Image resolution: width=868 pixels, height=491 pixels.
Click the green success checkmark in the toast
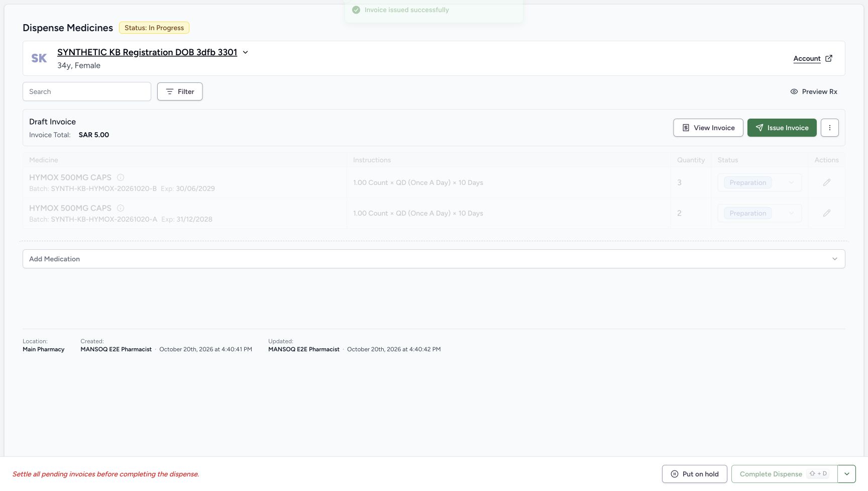pyautogui.click(x=356, y=10)
